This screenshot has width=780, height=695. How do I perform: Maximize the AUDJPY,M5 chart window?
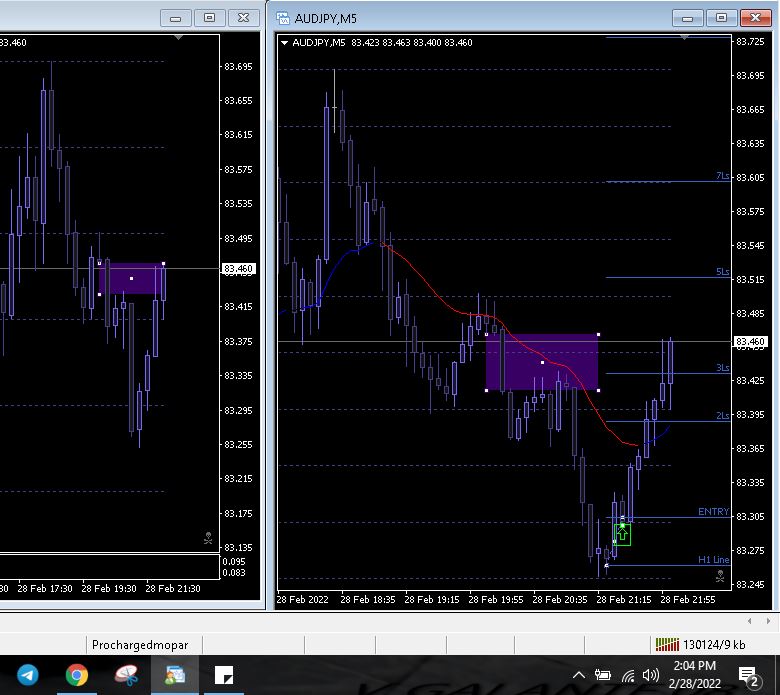[x=722, y=18]
